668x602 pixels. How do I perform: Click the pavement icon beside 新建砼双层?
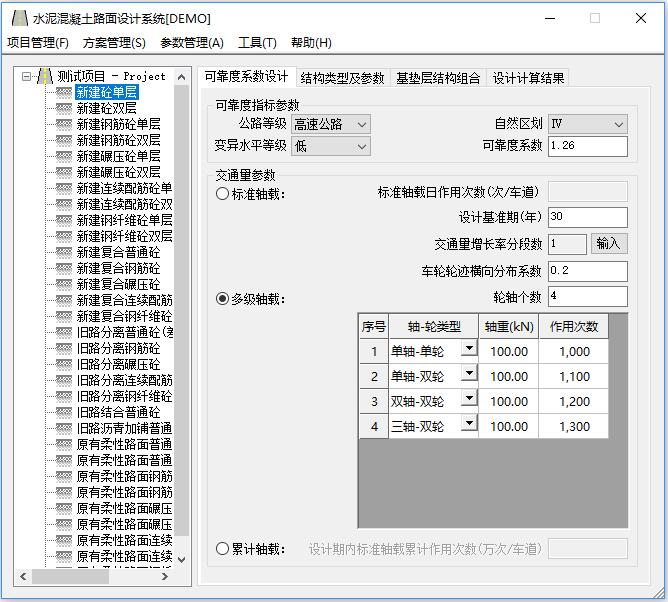[x=64, y=109]
